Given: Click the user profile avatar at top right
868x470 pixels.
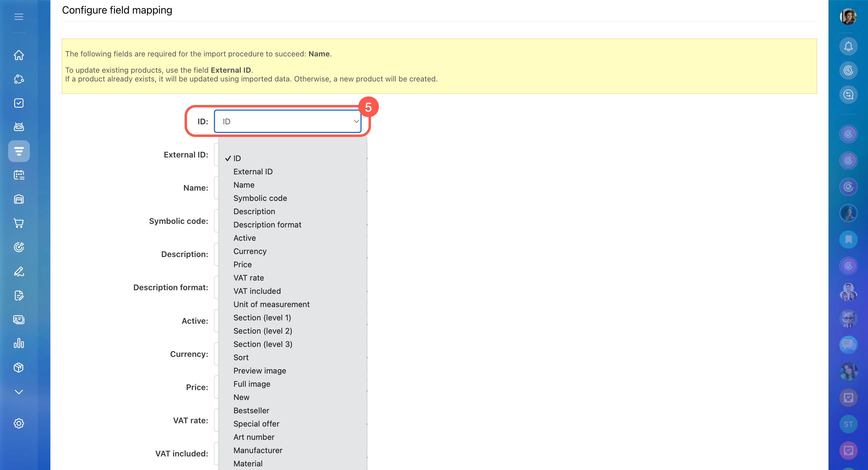Looking at the screenshot, I should (848, 17).
